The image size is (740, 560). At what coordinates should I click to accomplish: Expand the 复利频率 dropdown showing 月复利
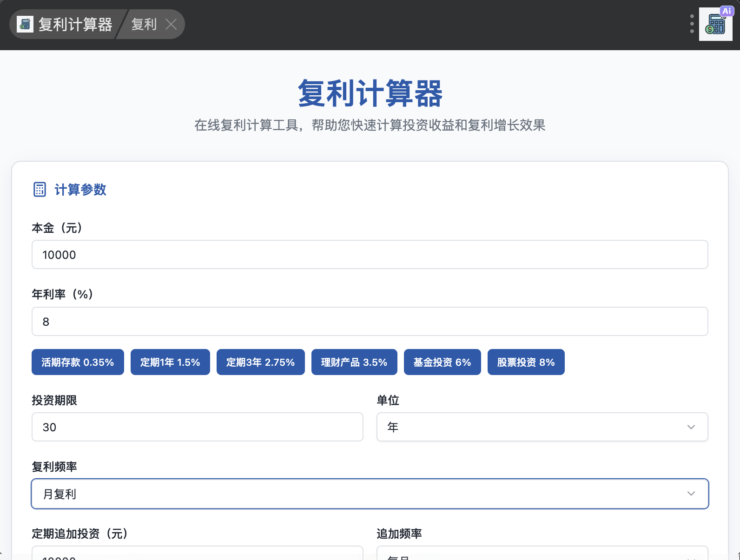tap(370, 494)
